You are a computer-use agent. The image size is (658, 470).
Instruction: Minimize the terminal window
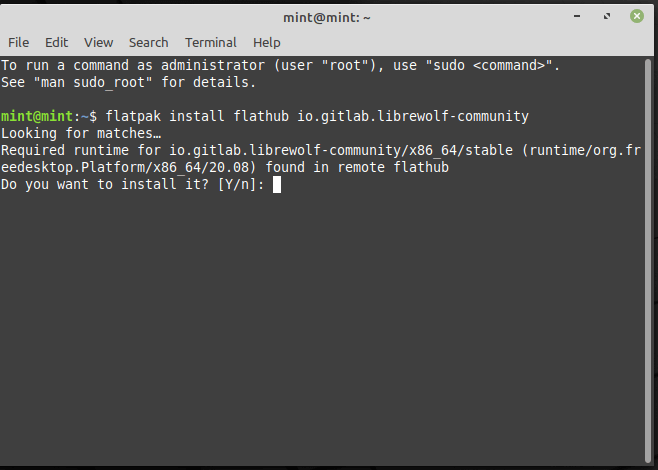coord(579,16)
